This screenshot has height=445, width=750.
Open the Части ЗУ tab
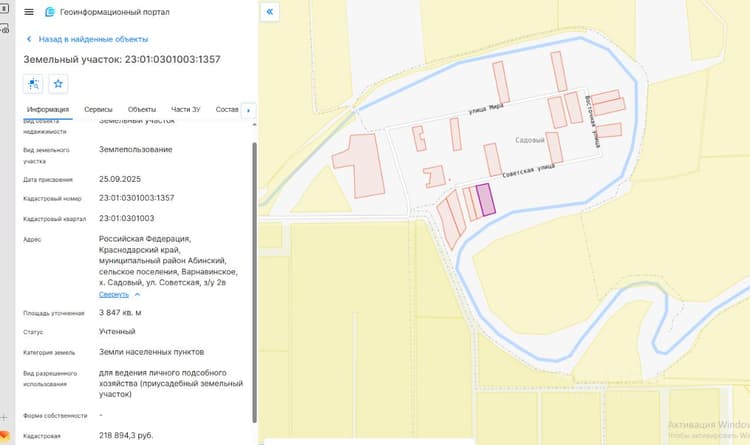186,110
